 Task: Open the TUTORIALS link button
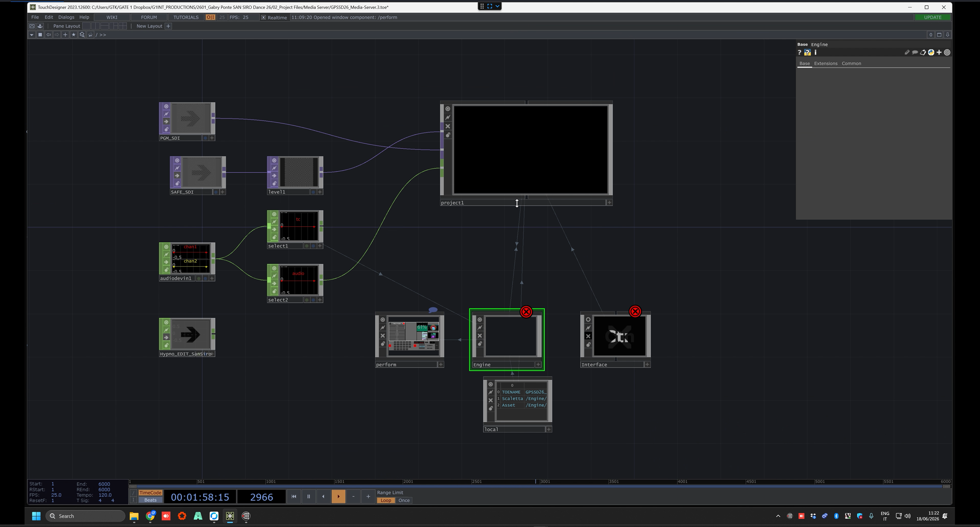coord(185,17)
